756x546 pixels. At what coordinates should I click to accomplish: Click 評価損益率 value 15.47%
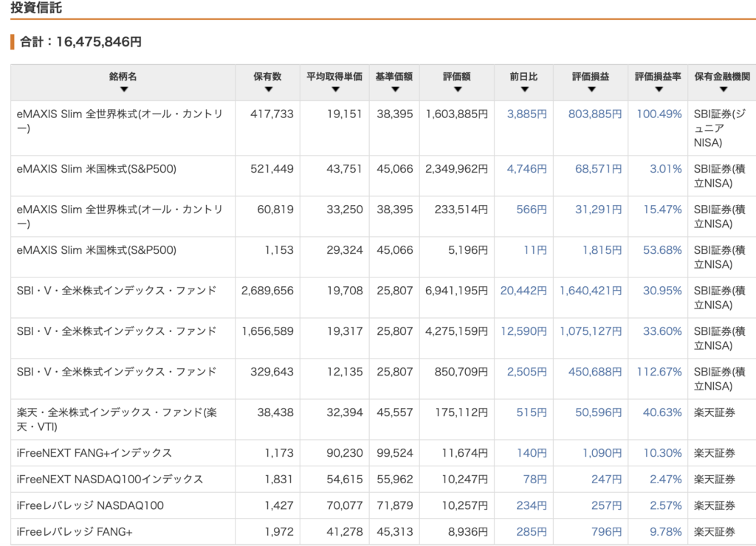[x=662, y=210]
